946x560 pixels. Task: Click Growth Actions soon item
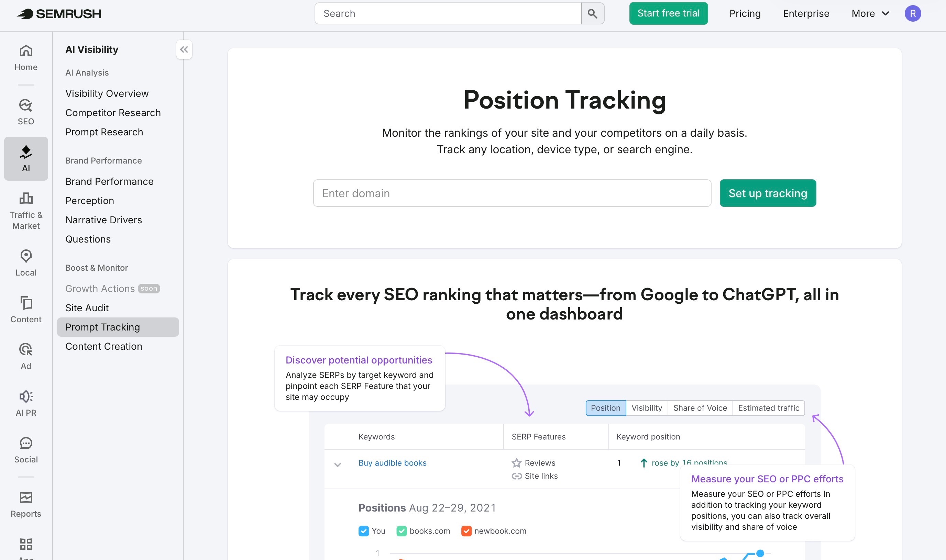pos(112,288)
